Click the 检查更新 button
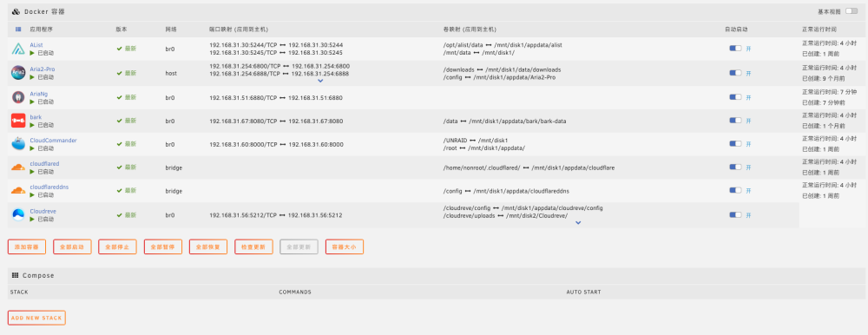 point(253,247)
